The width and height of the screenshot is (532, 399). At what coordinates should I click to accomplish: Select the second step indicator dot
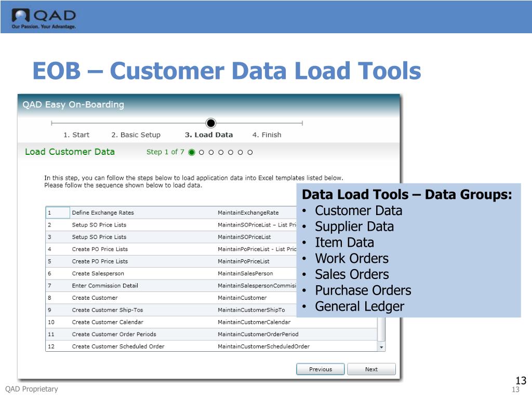click(x=202, y=152)
